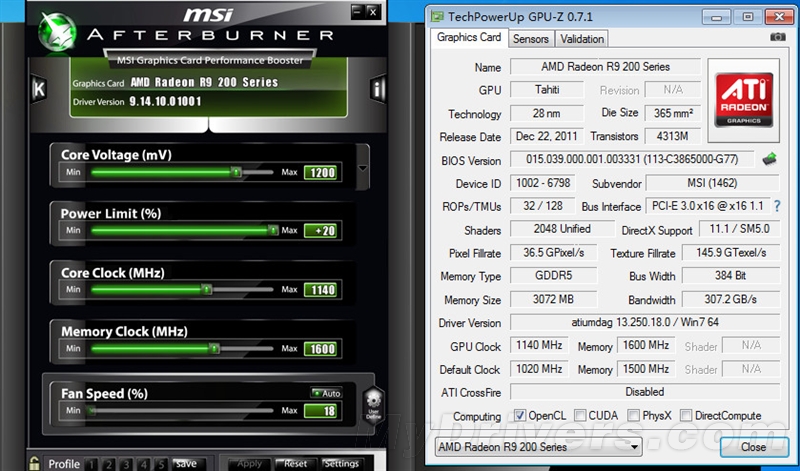Viewport: 800px width, 471px height.
Task: Click the Power Limit value box +20
Action: 321,231
